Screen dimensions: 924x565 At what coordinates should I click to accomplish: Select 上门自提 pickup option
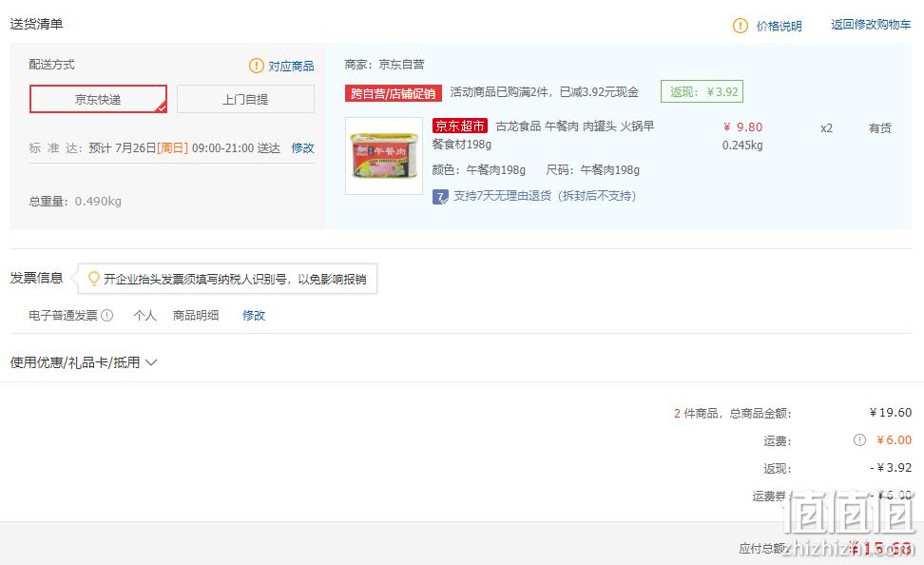coord(245,99)
